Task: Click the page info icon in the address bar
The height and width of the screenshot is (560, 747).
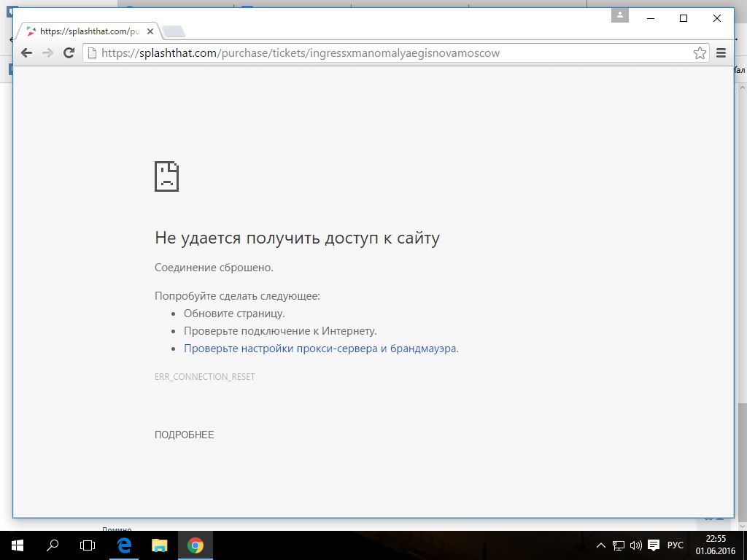Action: 92,52
